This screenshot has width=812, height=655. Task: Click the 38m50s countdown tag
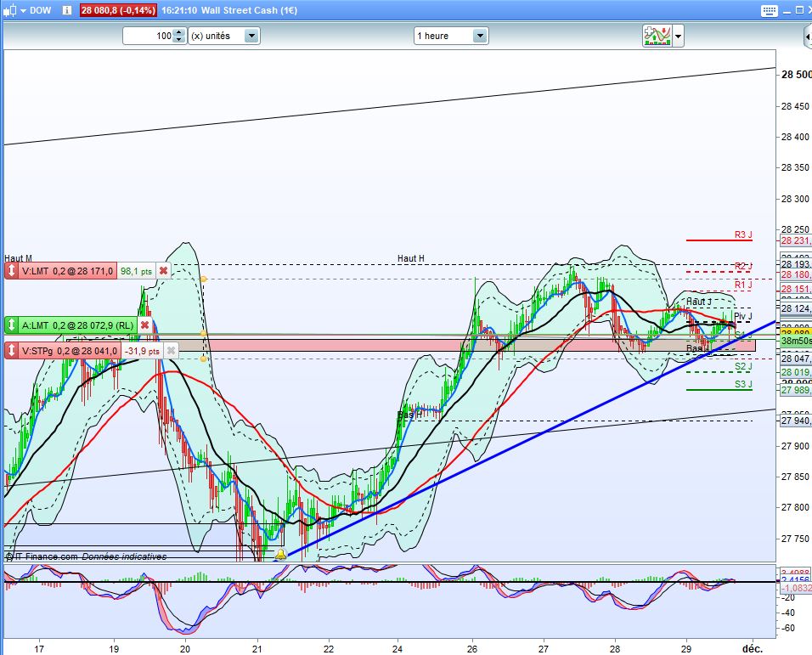tap(795, 341)
